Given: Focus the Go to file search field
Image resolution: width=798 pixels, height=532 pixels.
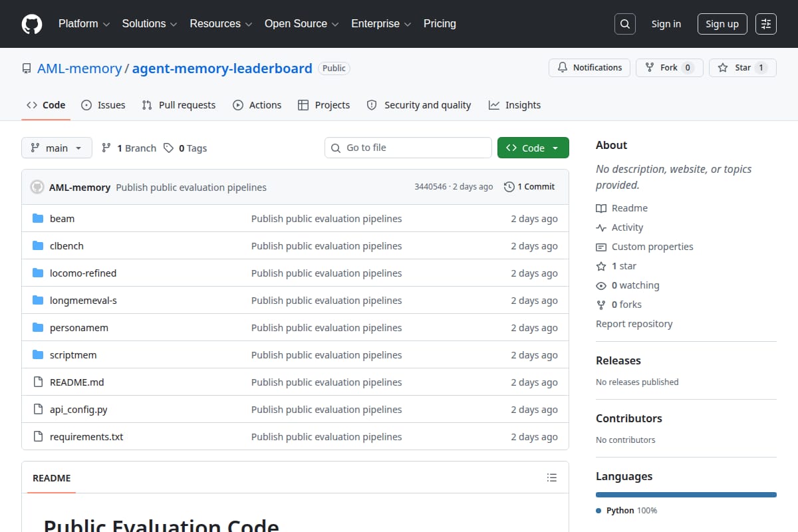Looking at the screenshot, I should (408, 148).
